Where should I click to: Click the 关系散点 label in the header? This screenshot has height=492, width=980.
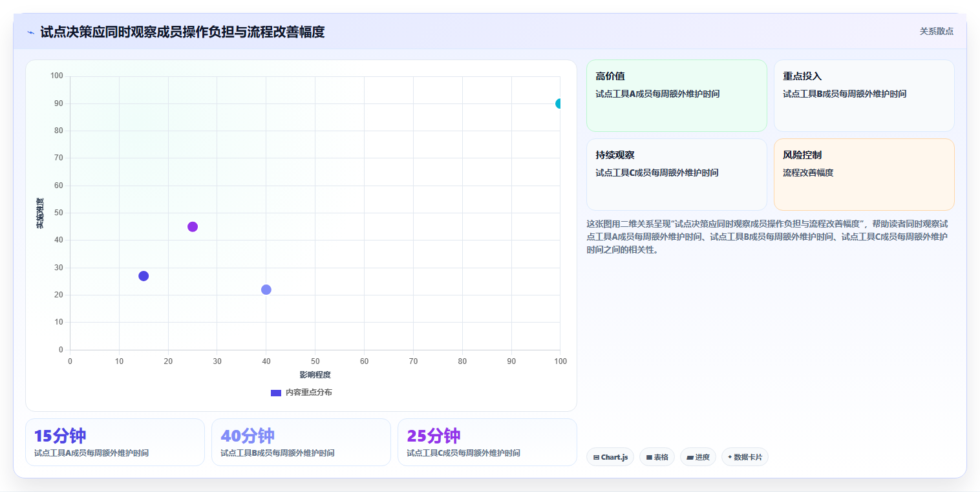tap(936, 31)
